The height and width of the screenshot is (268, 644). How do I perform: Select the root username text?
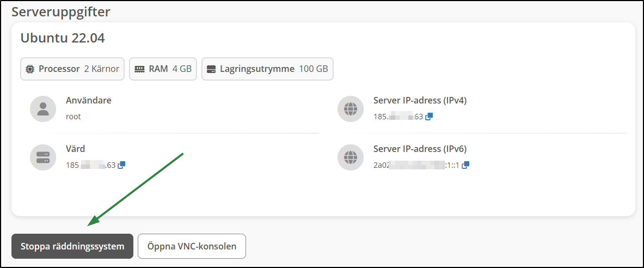point(73,117)
